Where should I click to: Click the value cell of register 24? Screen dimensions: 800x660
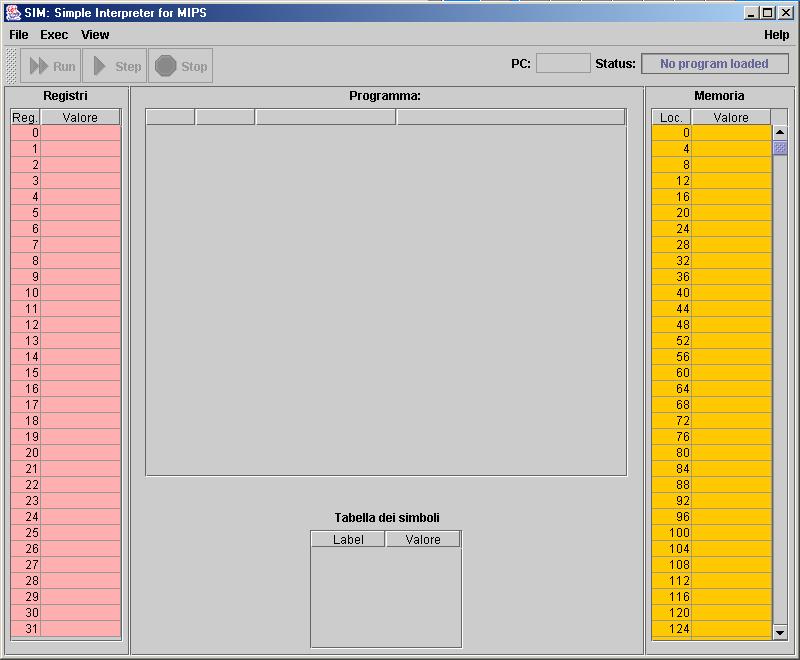pyautogui.click(x=81, y=517)
